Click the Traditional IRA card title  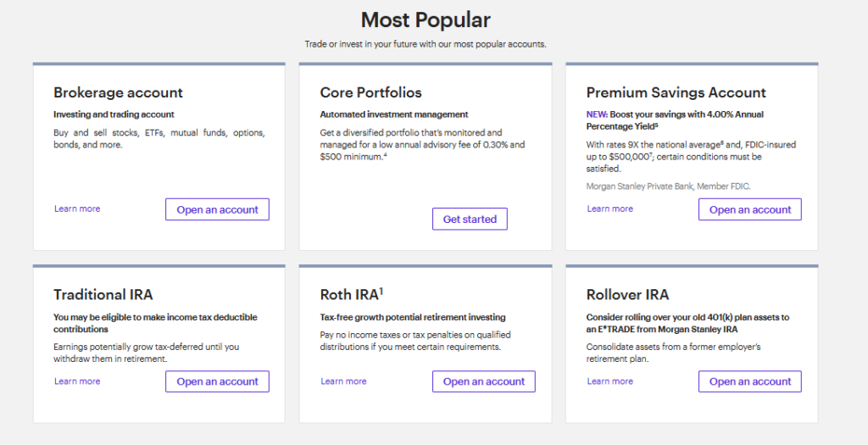tap(103, 295)
